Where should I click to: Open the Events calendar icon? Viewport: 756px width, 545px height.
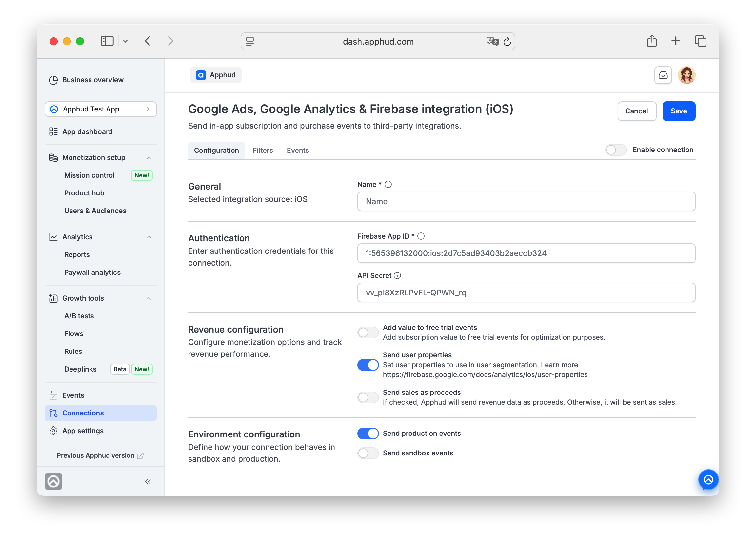coord(53,395)
